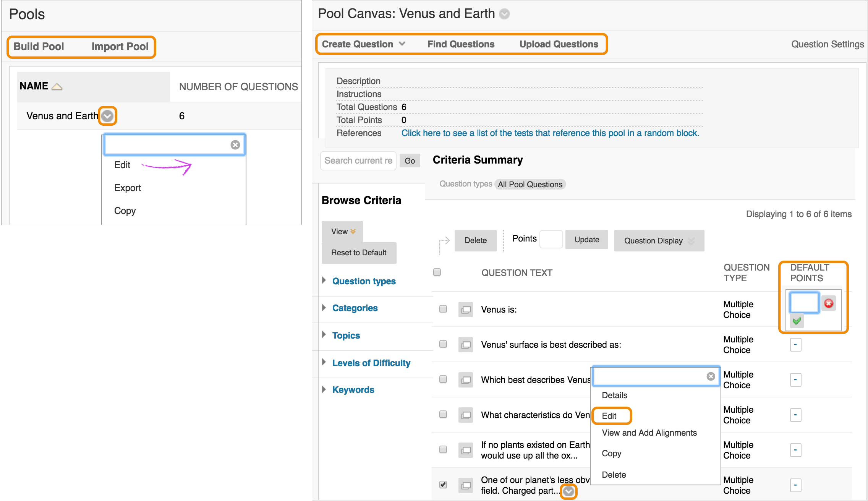Close the question context menu with X
The width and height of the screenshot is (868, 501).
pyautogui.click(x=711, y=376)
